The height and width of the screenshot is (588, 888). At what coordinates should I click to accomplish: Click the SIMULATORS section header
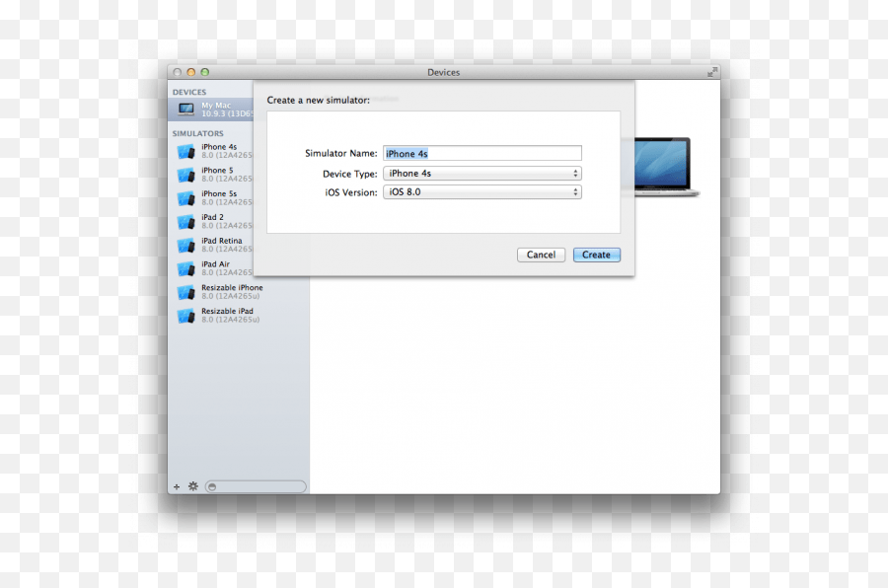(x=196, y=133)
